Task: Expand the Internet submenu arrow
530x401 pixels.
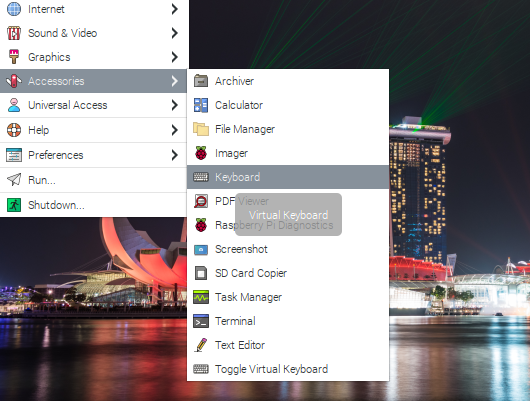Action: (174, 9)
